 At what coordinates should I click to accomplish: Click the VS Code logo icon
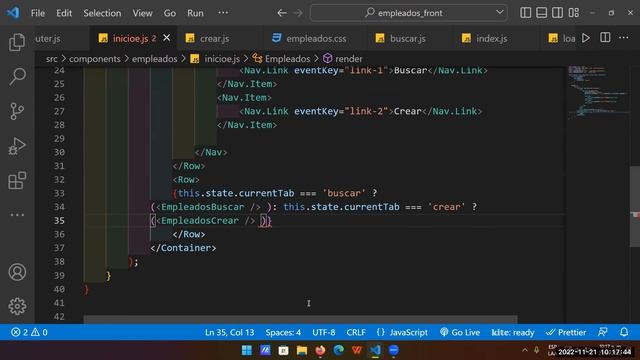(13, 13)
